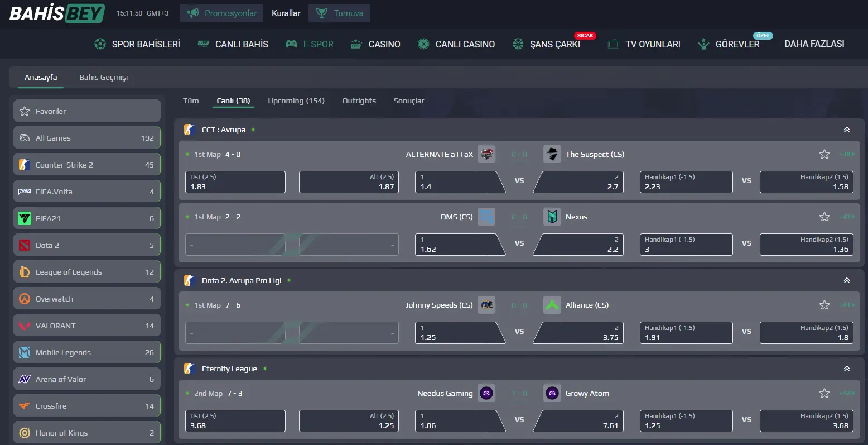Collapse Dota 2. Avrupa Pro Ligi section
868x445 pixels.
(x=847, y=280)
